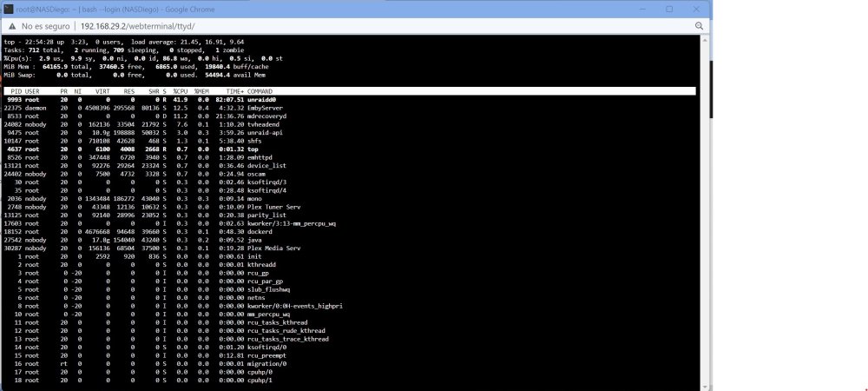Click the COMMAND column header
868x391 pixels.
(260, 91)
